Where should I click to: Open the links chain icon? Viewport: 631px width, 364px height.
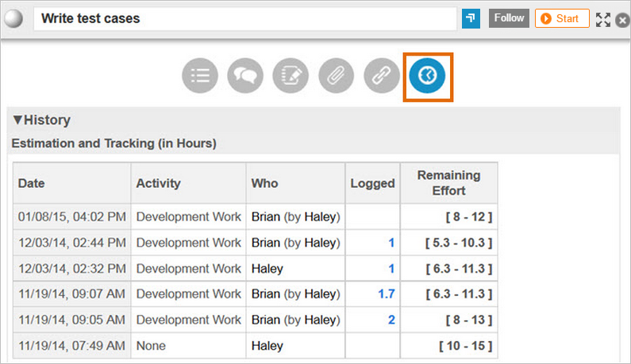[382, 76]
